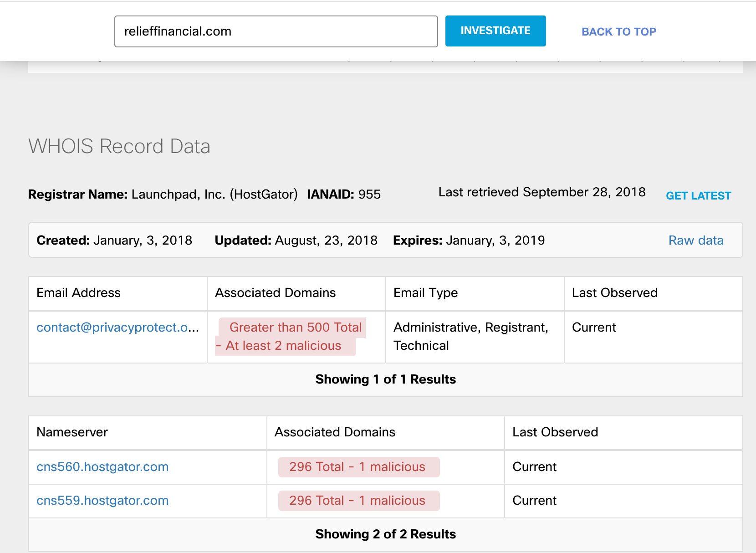
Task: Select the Nameserver column header
Action: [72, 432]
